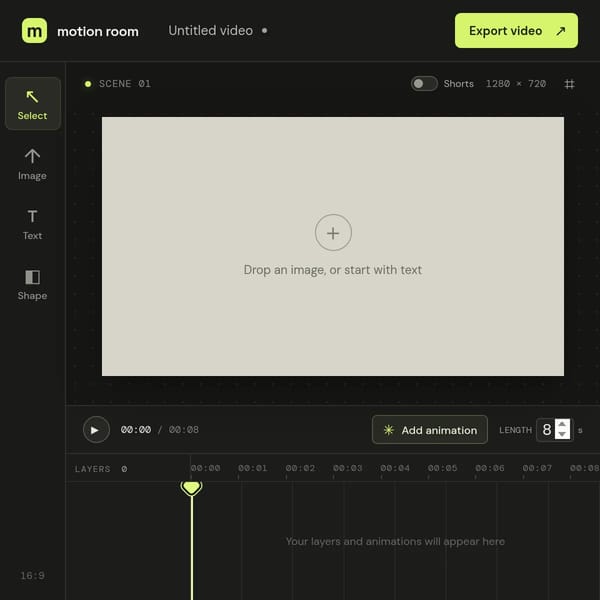This screenshot has width=600, height=600.
Task: Click the 00:00 current time readout
Action: pyautogui.click(x=135, y=430)
